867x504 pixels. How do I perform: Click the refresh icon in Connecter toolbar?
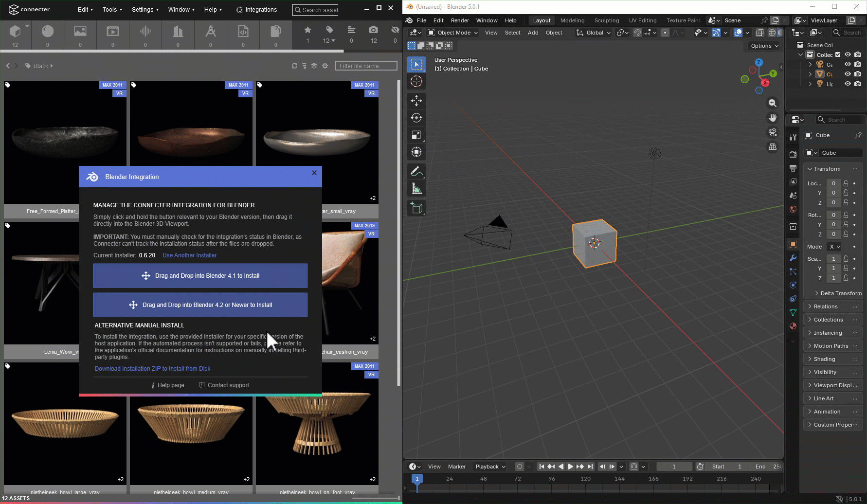[294, 66]
